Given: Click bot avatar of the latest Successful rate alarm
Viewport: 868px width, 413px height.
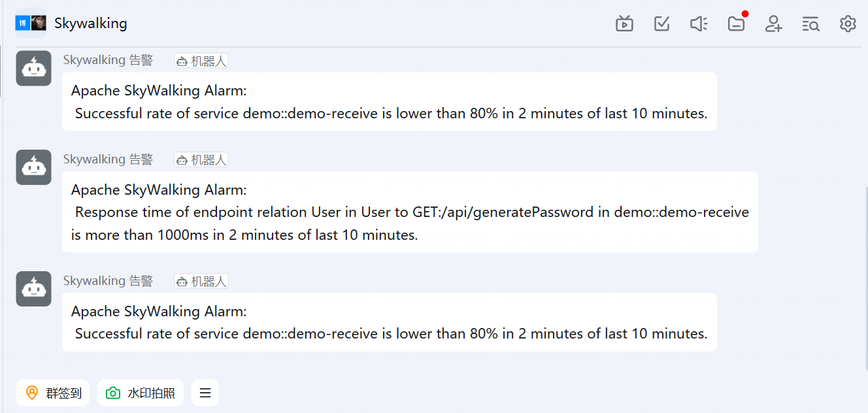Looking at the screenshot, I should pyautogui.click(x=33, y=289).
